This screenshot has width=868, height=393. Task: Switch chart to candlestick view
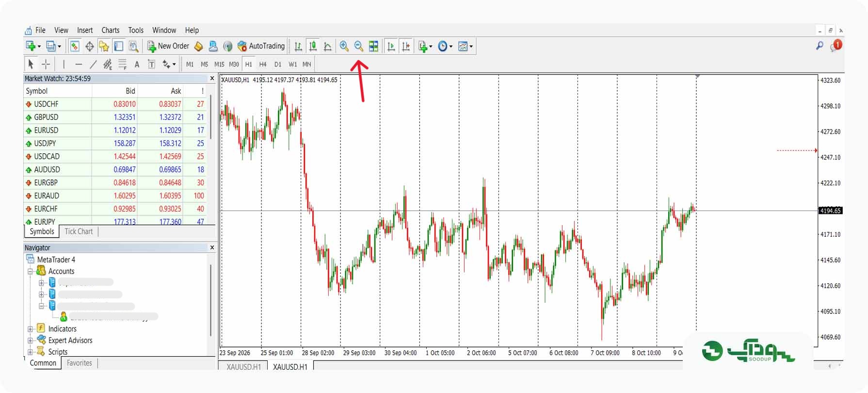313,46
